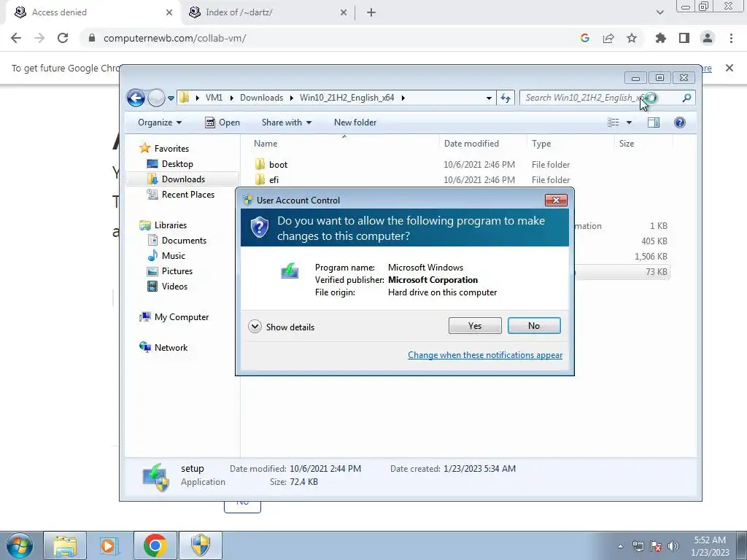Switch to Index of /~dartz/ tab
Viewport: 747px width, 560px height.
click(x=268, y=12)
